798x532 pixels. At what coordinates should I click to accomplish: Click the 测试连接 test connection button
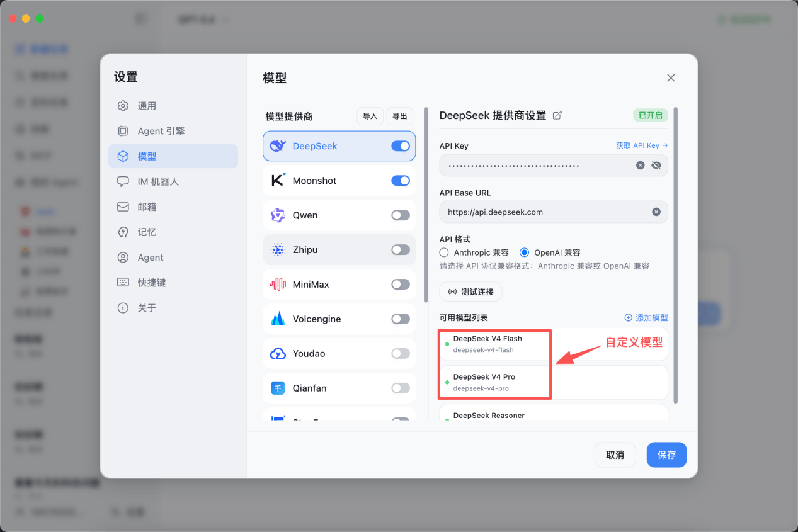(x=471, y=292)
